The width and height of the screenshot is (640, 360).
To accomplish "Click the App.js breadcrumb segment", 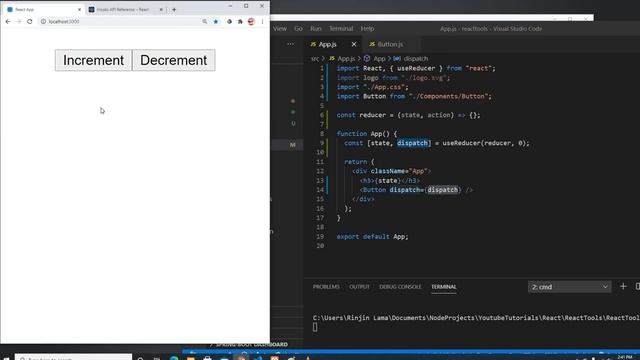I will (346, 59).
